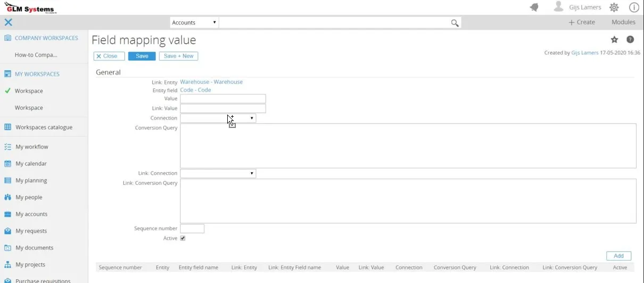Click the Link: Conversion Query text area
The height and width of the screenshot is (283, 644).
408,201
